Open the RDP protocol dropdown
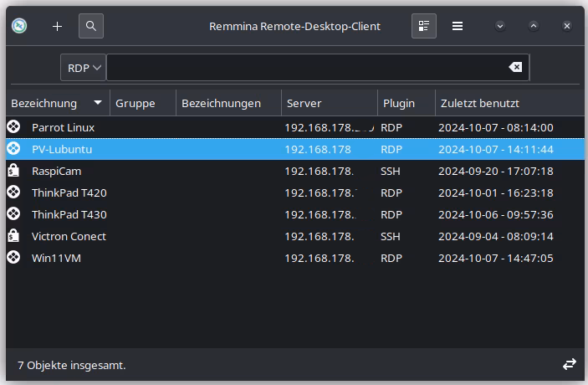 [x=84, y=68]
